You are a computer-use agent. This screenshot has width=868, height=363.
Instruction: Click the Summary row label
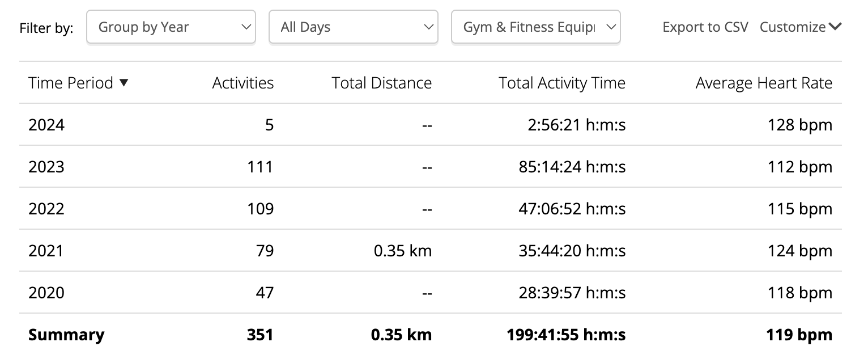pos(66,335)
